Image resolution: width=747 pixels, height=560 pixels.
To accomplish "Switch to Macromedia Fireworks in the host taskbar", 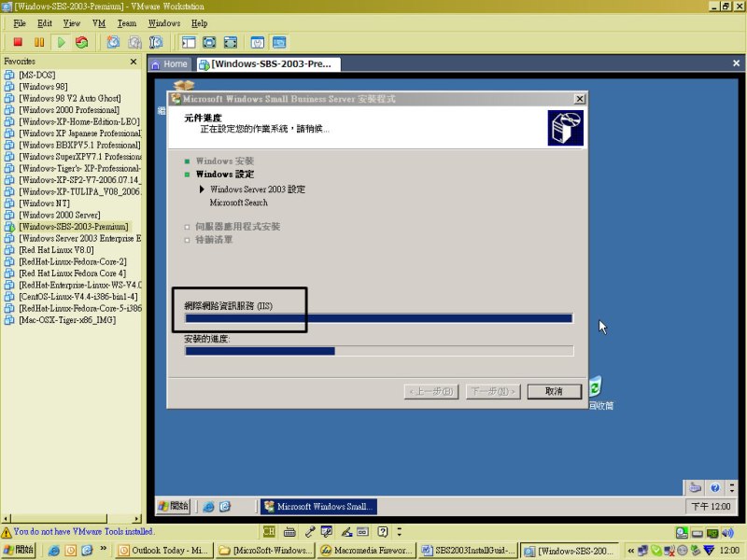I will click(x=366, y=551).
